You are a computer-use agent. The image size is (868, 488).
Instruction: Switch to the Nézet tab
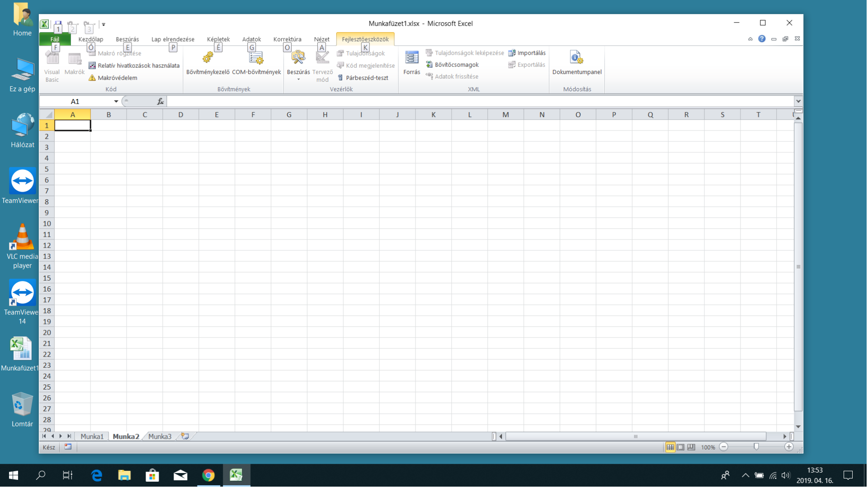coord(321,39)
